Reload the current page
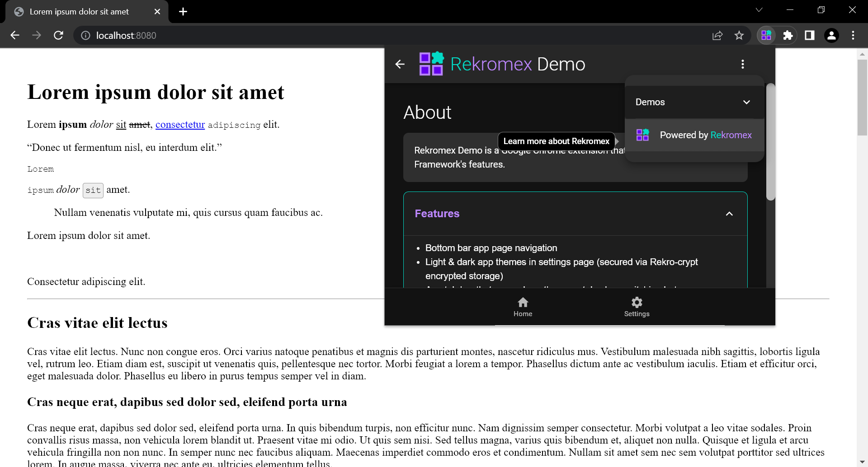Viewport: 868px width, 467px height. click(58, 35)
